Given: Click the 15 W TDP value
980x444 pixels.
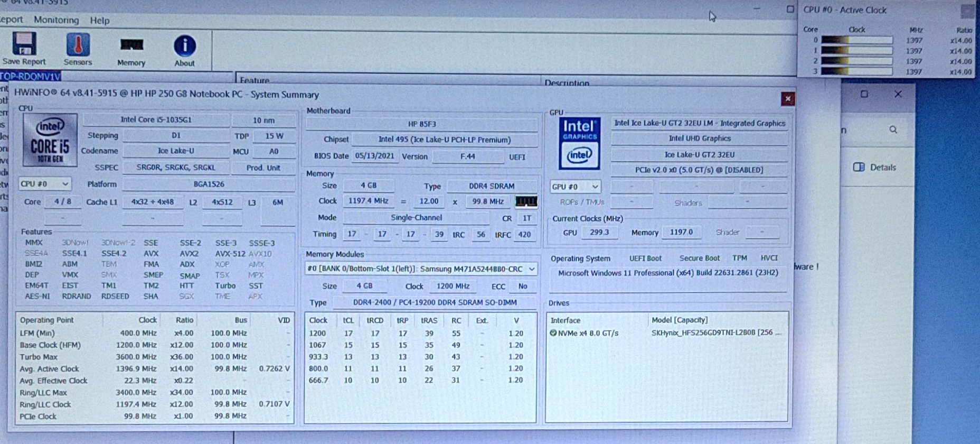Looking at the screenshot, I should (274, 136).
